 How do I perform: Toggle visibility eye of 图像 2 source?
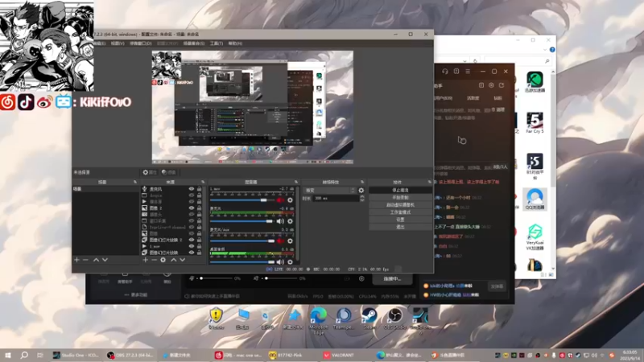192,208
